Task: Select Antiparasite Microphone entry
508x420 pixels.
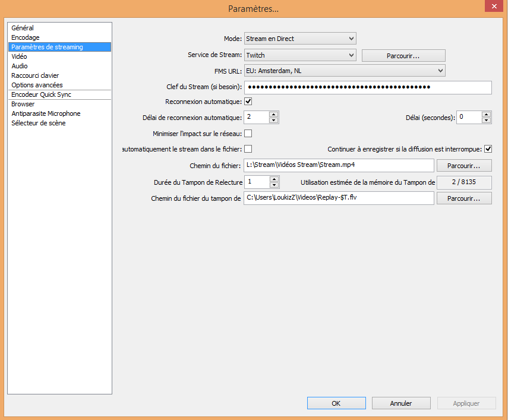Action: pos(59,113)
